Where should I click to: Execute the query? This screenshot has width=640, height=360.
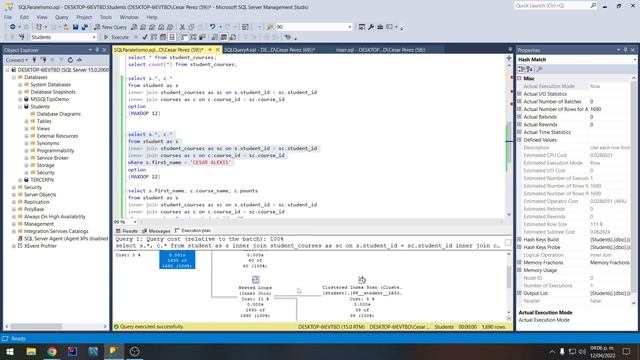pos(116,37)
